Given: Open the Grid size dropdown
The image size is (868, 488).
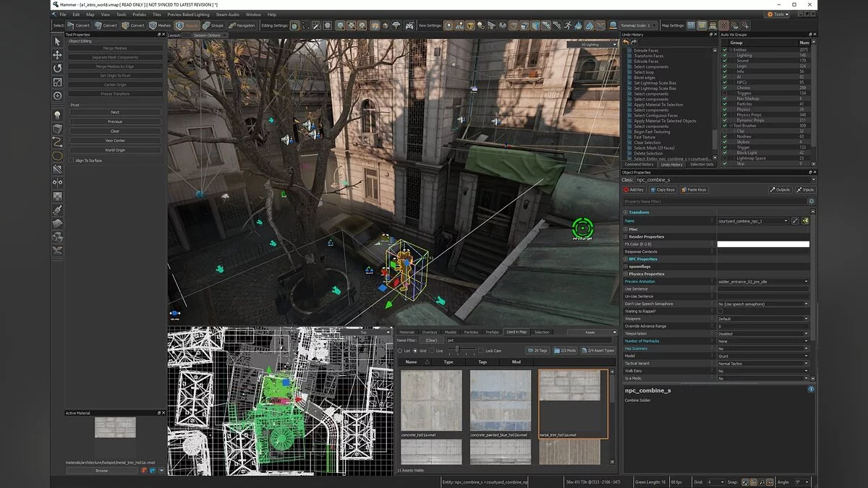Looking at the screenshot, I should point(715,481).
